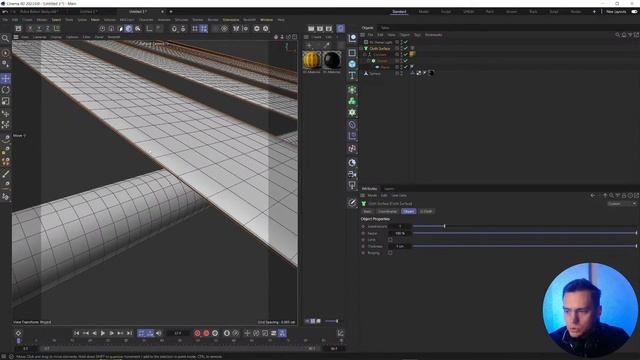Open the Coordinates tab in Attributes
This screenshot has height=360, width=640.
[387, 211]
